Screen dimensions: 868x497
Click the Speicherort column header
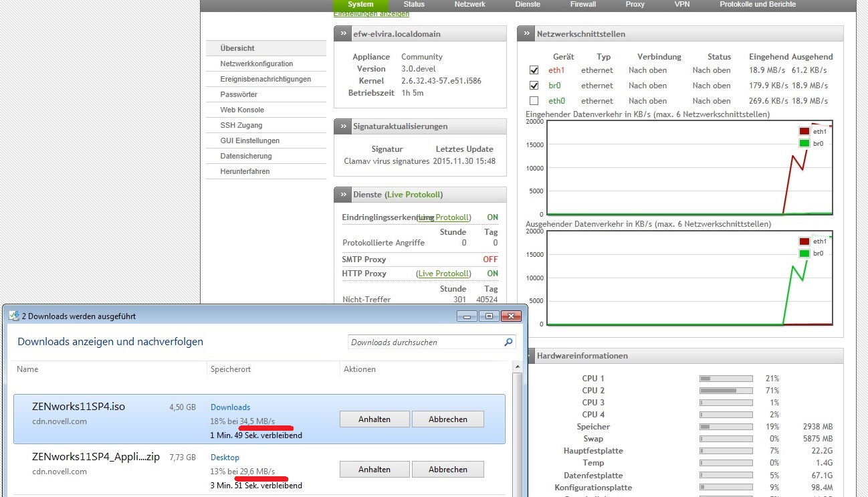(231, 369)
